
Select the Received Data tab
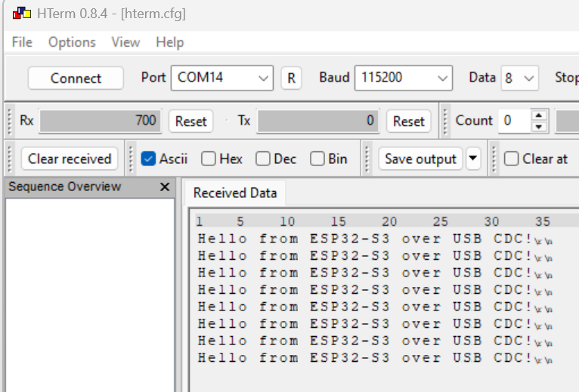(234, 193)
